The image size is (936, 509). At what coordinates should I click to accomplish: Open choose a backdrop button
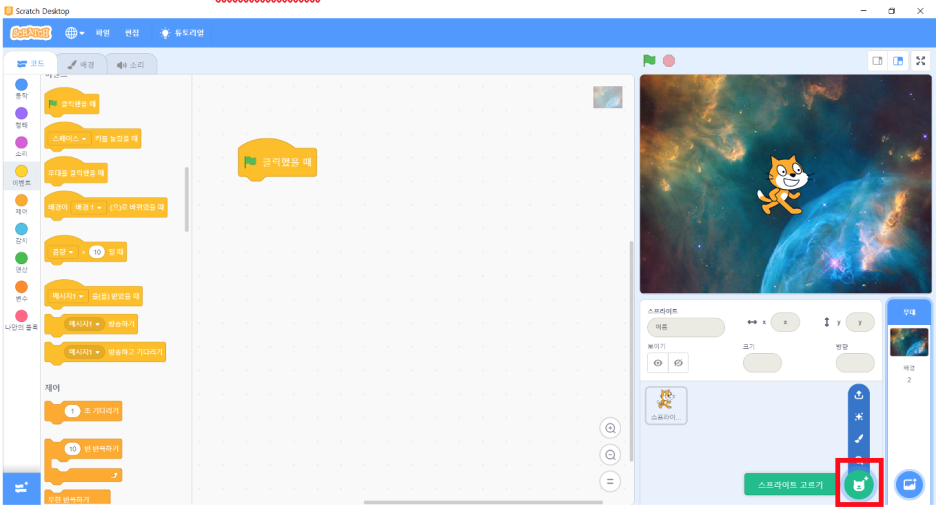click(x=909, y=484)
